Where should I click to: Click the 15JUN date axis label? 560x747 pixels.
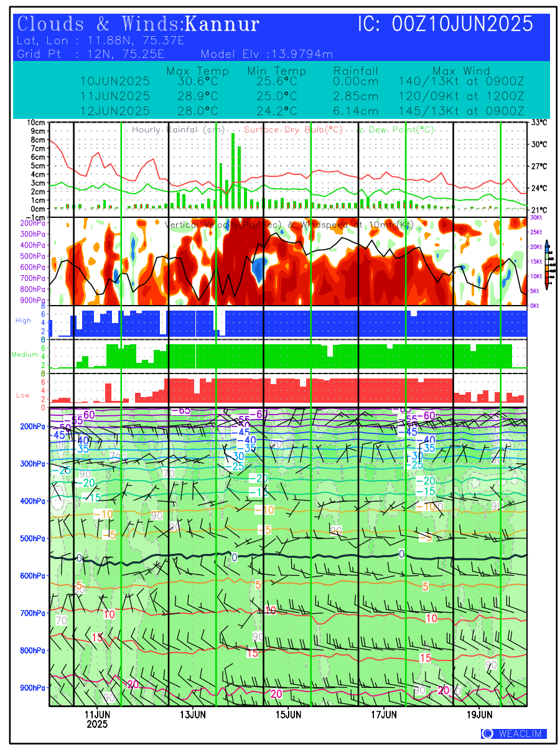pyautogui.click(x=289, y=715)
